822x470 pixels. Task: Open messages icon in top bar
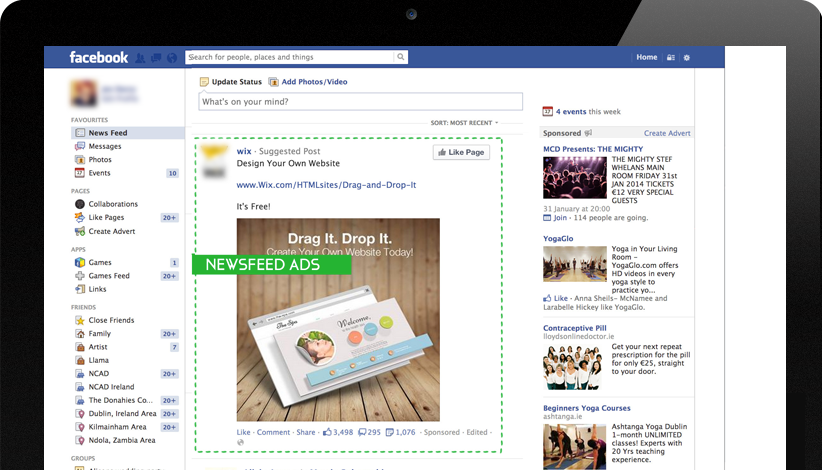[x=156, y=58]
